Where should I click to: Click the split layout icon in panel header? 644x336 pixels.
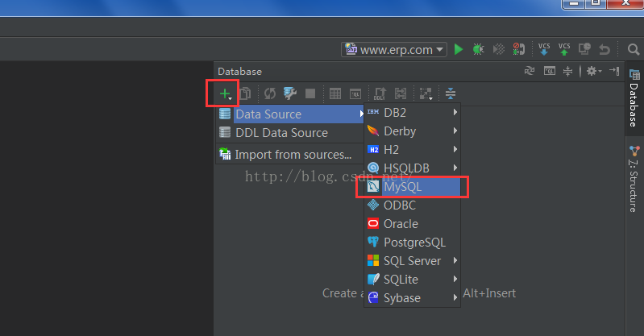tap(567, 71)
